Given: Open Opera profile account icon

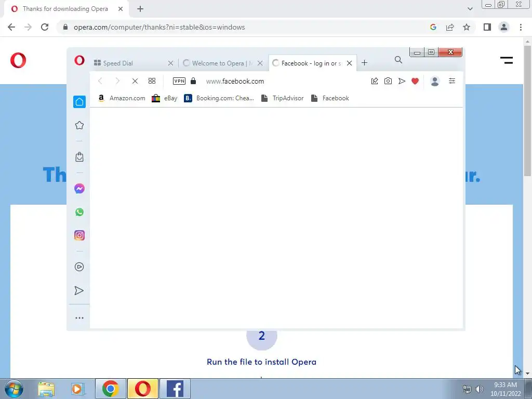Looking at the screenshot, I should [x=435, y=81].
